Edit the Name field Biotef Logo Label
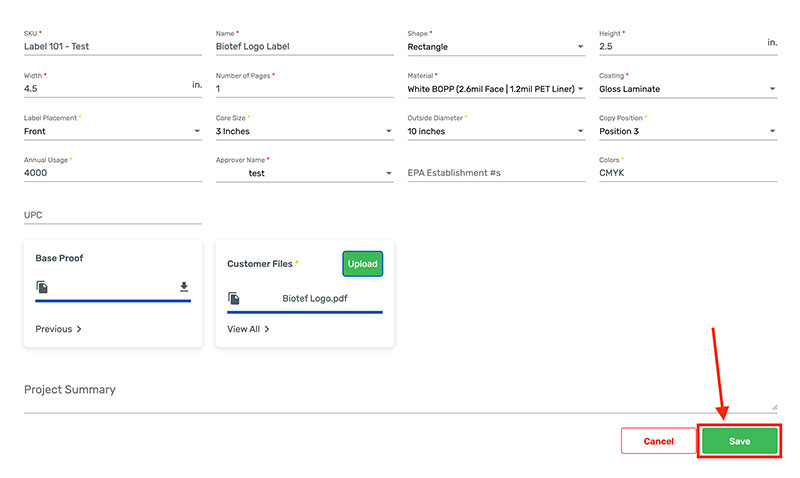 (305, 46)
